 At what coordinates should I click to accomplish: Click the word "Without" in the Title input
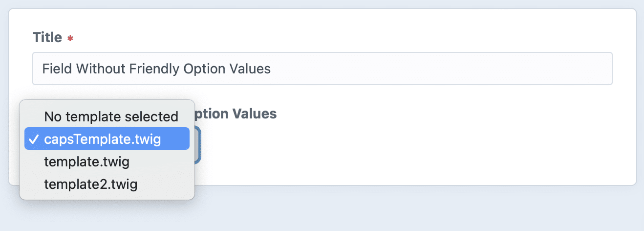(x=100, y=69)
